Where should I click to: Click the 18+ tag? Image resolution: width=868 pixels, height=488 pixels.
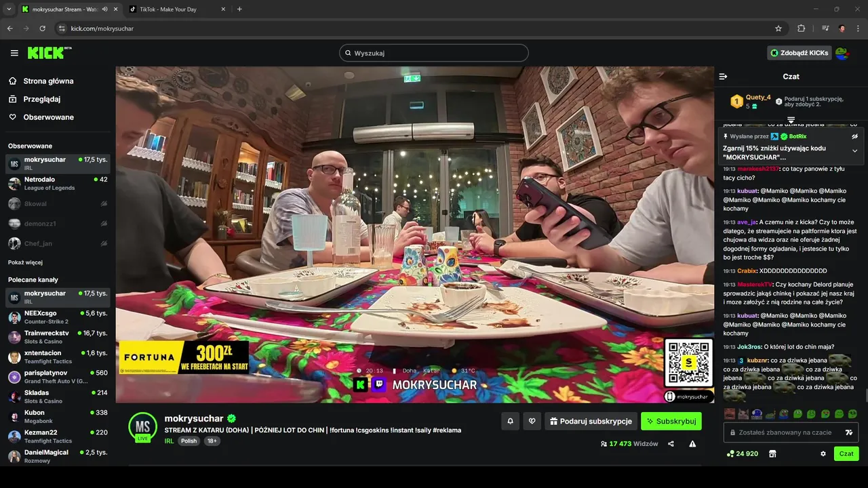tap(212, 441)
